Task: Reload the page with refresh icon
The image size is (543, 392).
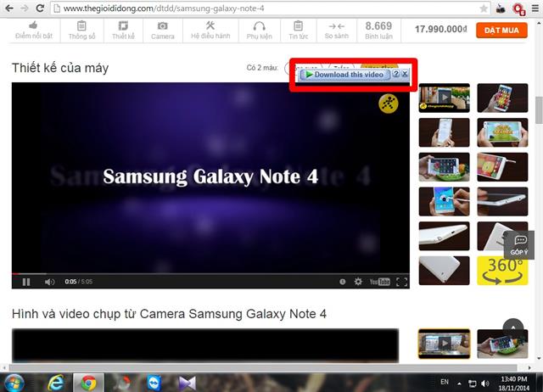Action: [40, 8]
